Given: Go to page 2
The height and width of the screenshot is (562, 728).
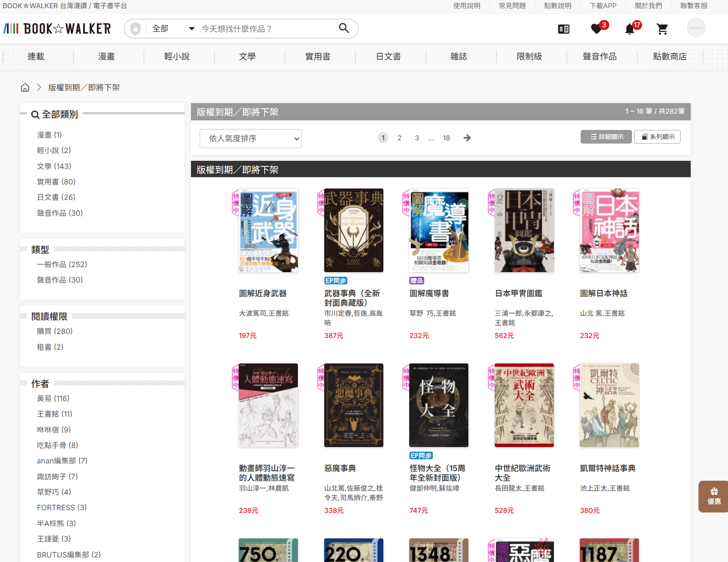Looking at the screenshot, I should pyautogui.click(x=399, y=138).
